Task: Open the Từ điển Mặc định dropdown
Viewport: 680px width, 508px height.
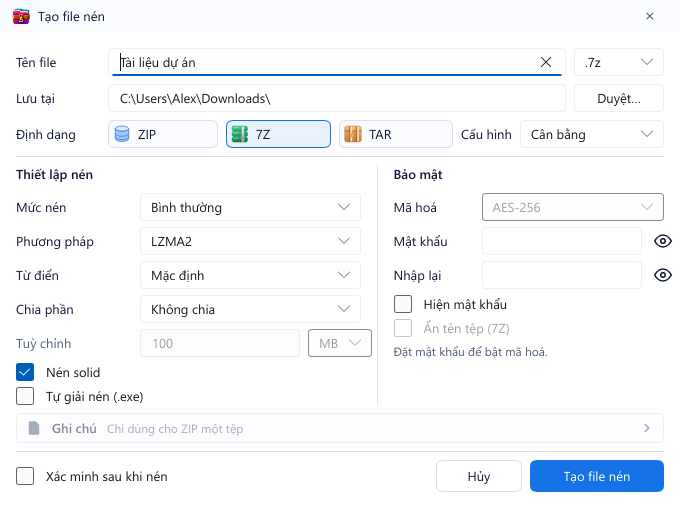Action: click(250, 275)
